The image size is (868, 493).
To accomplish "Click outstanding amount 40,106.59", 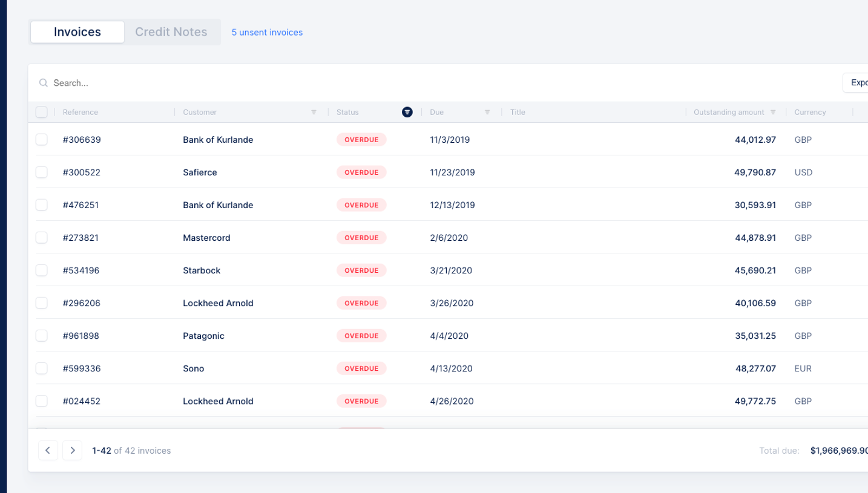I will point(755,303).
